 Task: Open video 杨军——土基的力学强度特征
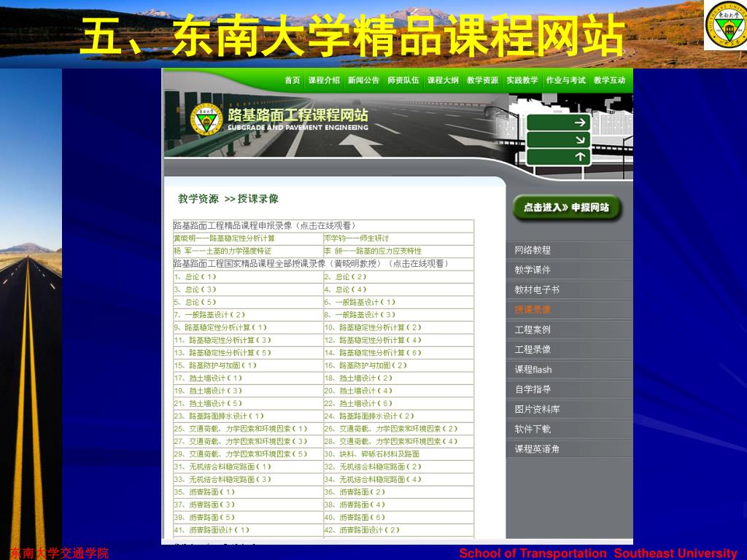(x=222, y=251)
